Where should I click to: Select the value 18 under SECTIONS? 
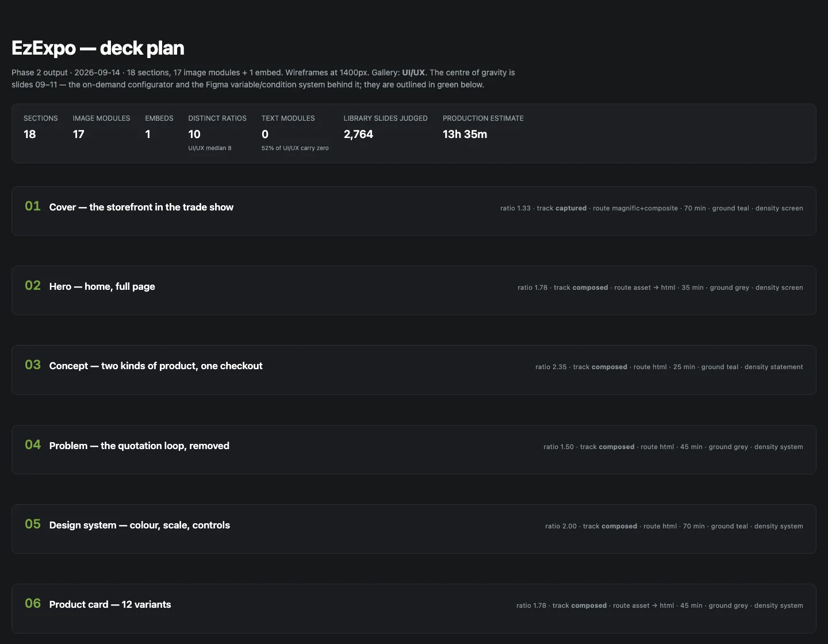click(30, 134)
